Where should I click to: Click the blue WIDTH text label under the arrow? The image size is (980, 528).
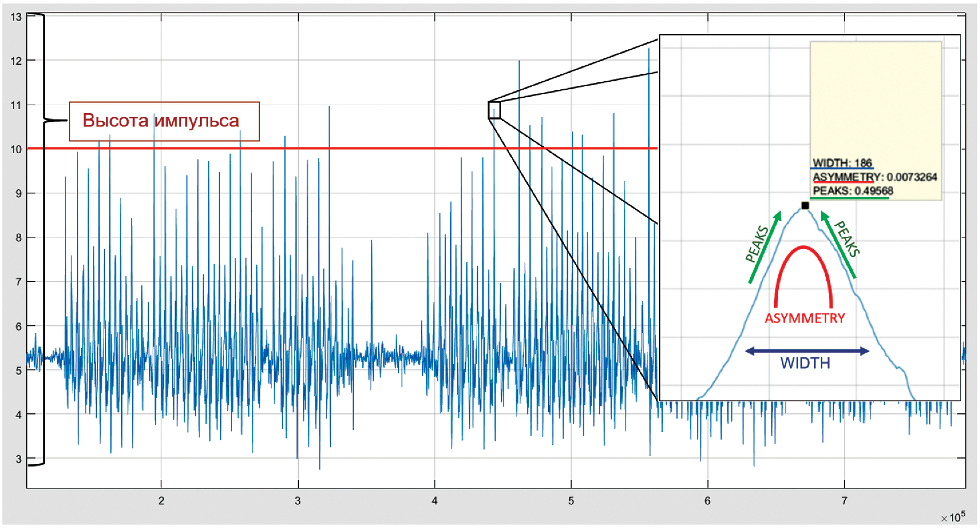[805, 363]
